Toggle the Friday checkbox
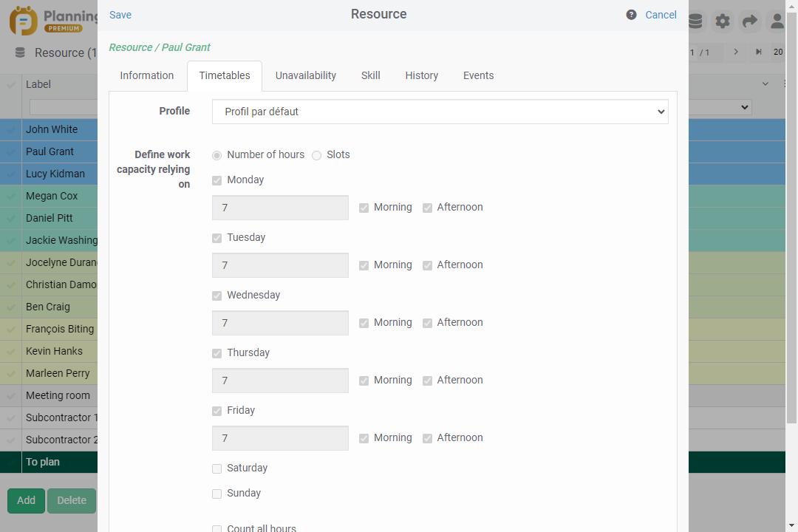Image resolution: width=798 pixels, height=532 pixels. [x=216, y=410]
